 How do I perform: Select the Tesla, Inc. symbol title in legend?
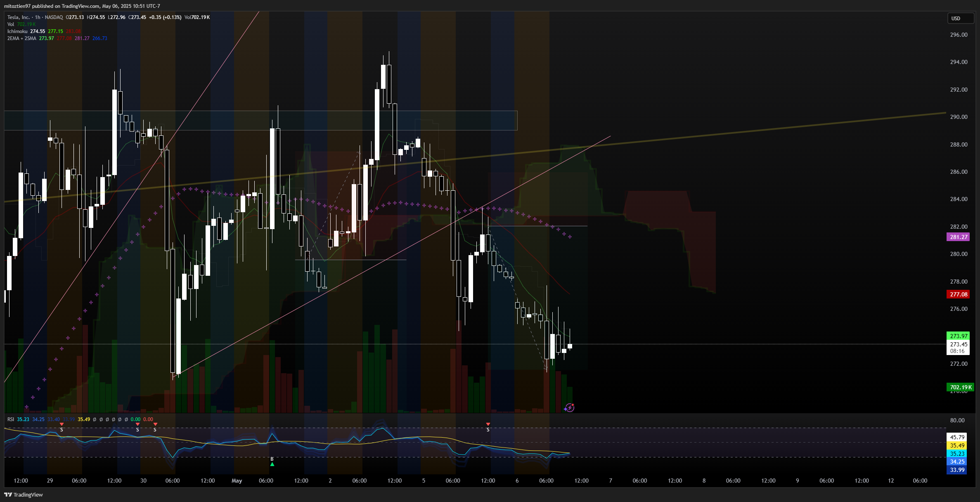pyautogui.click(x=18, y=17)
